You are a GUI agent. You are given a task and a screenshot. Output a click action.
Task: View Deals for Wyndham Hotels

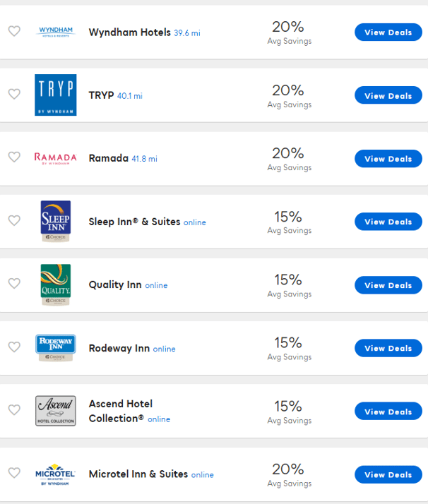pyautogui.click(x=388, y=32)
